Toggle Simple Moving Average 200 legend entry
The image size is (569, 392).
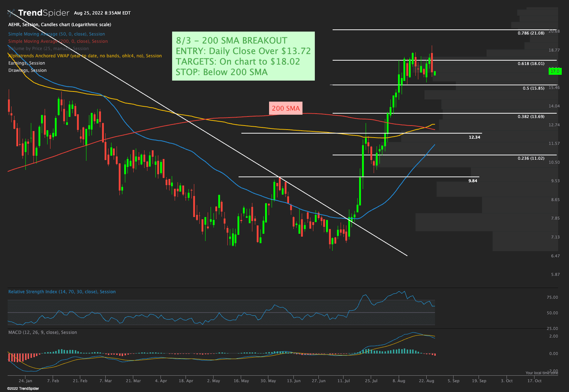coord(58,41)
